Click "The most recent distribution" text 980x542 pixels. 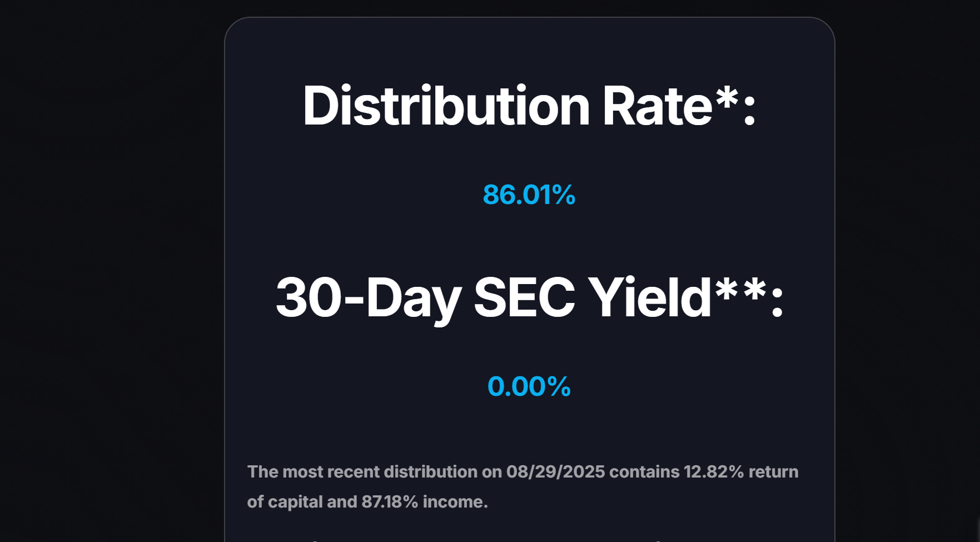point(362,472)
